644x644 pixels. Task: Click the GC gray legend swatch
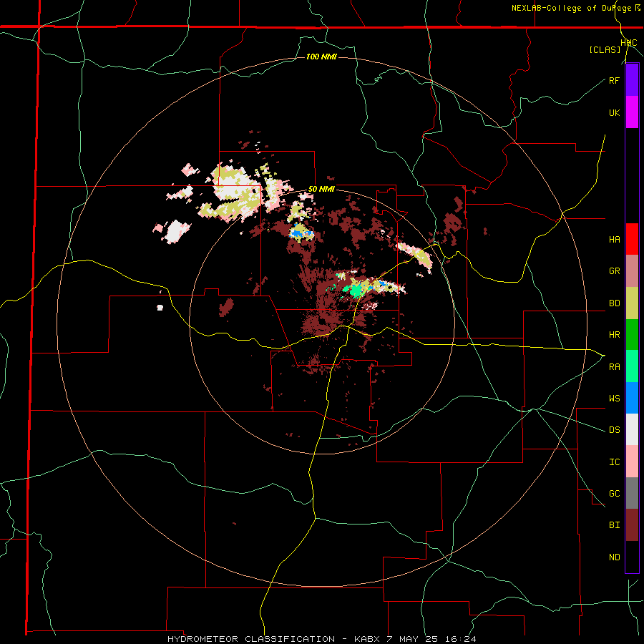(x=632, y=493)
